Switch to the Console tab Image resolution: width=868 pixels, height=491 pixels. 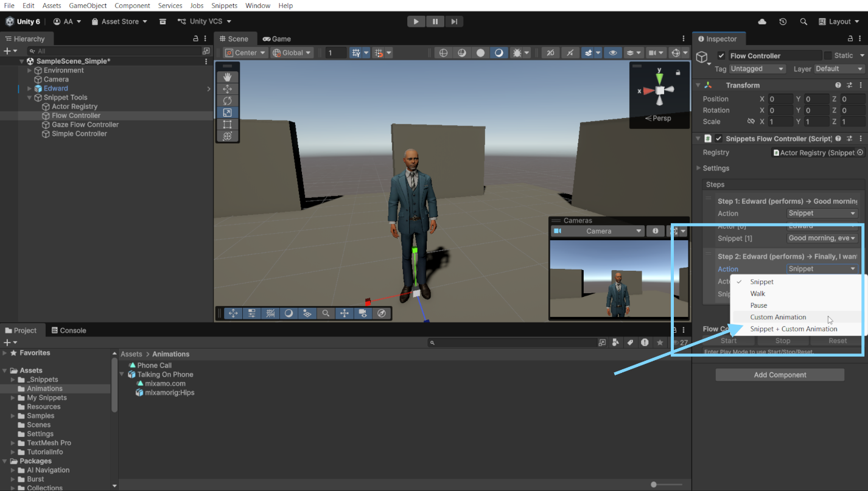coord(68,330)
